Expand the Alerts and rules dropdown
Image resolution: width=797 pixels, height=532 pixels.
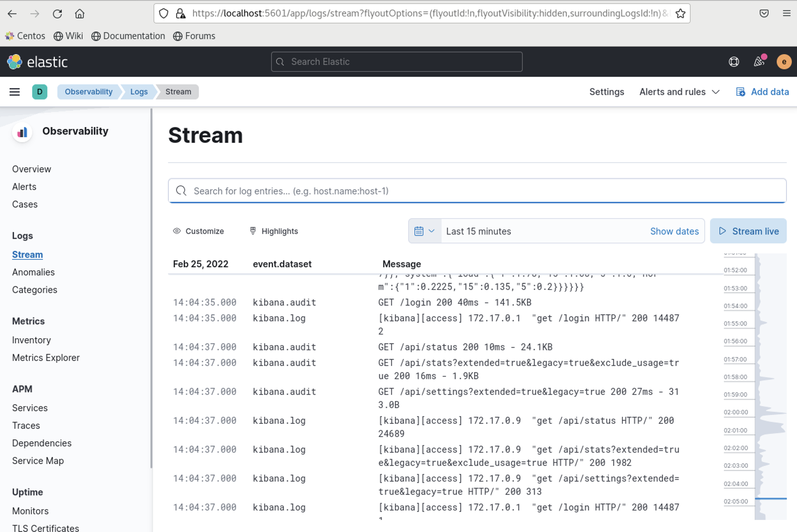679,92
